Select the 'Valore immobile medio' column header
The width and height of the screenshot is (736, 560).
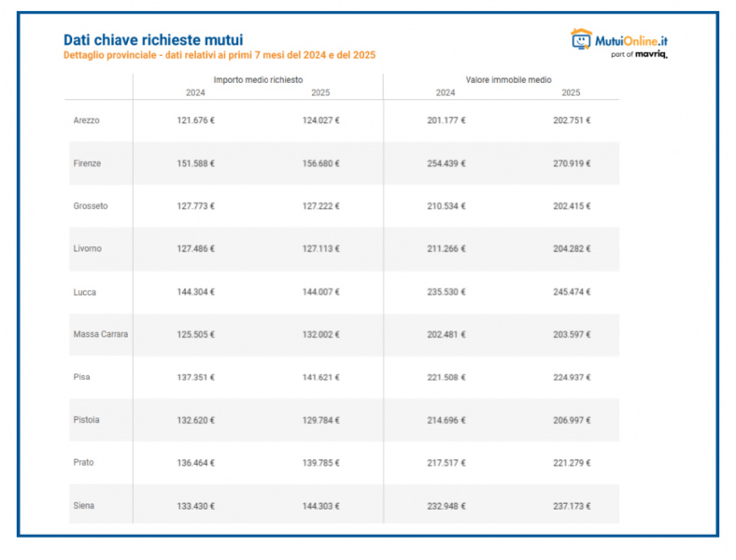[508, 81]
